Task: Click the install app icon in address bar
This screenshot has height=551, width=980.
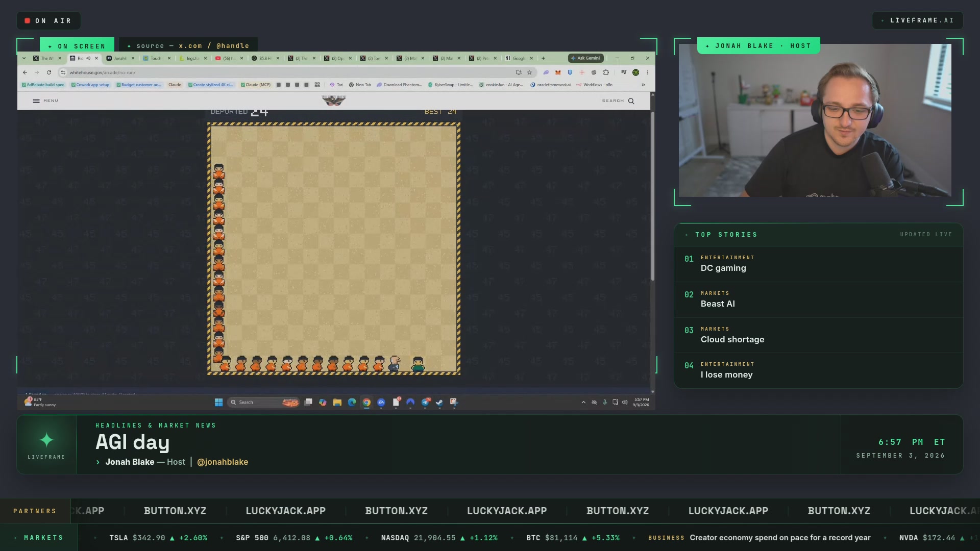Action: tap(519, 72)
